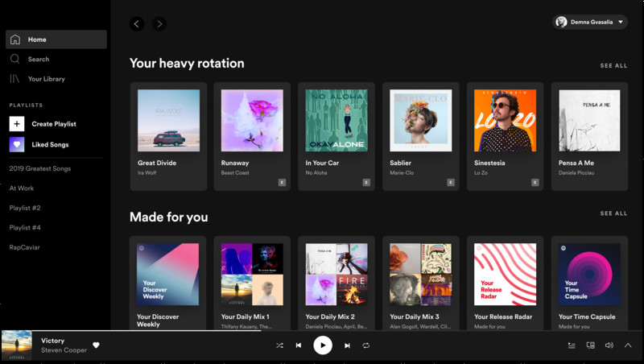
Task: Open Your Discover Weekly cover
Action: [x=167, y=275]
